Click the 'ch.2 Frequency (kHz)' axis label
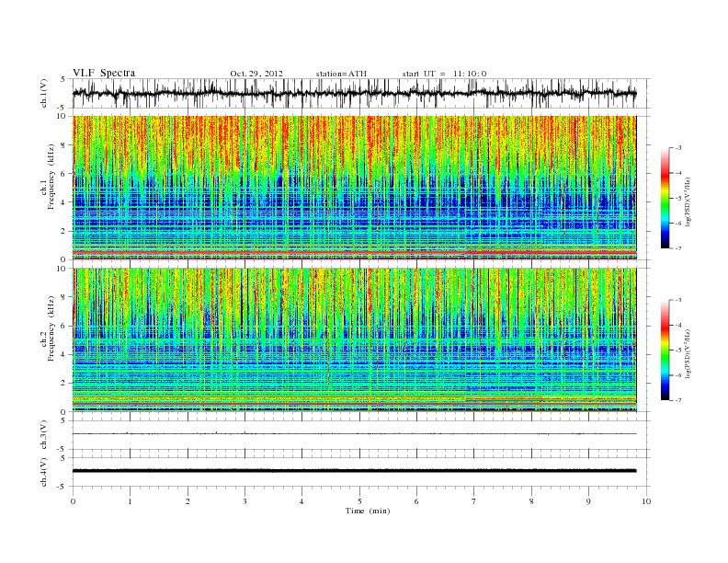 click(47, 330)
